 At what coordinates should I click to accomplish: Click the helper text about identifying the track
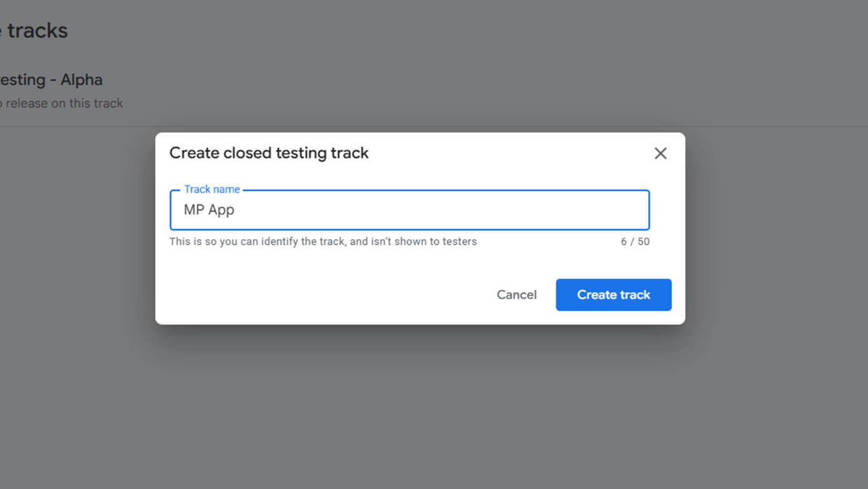tap(323, 242)
